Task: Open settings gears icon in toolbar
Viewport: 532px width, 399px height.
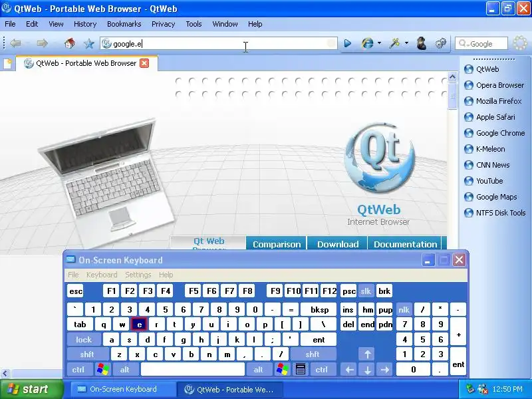Action: click(441, 43)
